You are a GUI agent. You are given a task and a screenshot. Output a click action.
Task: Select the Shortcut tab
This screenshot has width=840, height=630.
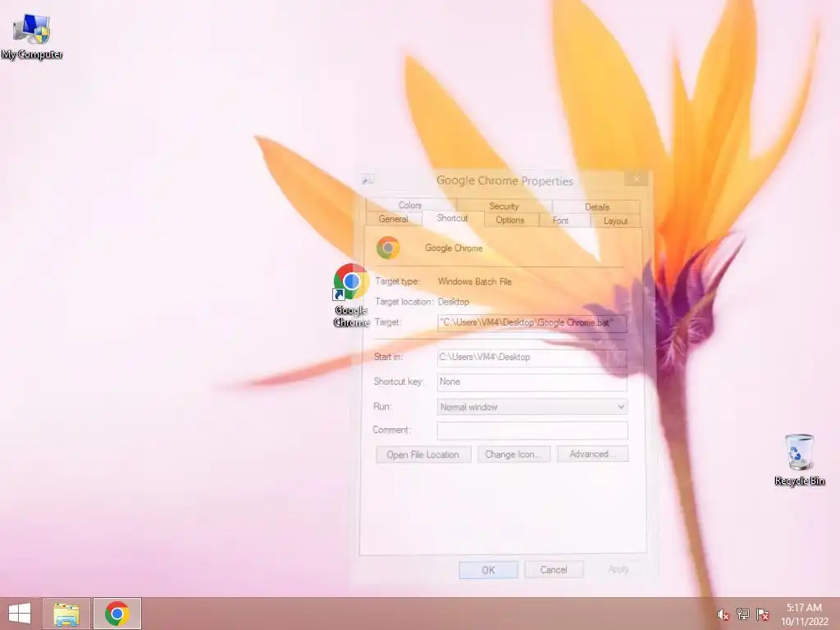[x=453, y=218]
